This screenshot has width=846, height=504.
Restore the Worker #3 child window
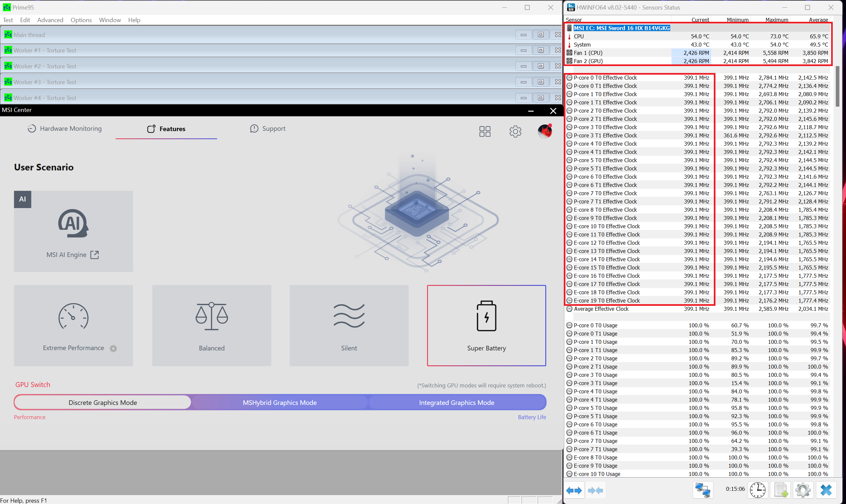point(541,82)
